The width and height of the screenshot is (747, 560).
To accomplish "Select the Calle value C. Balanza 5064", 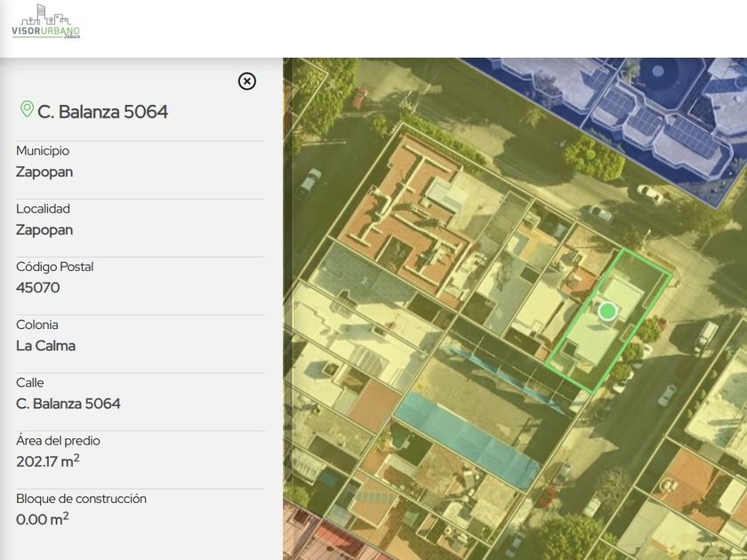I will 68,404.
